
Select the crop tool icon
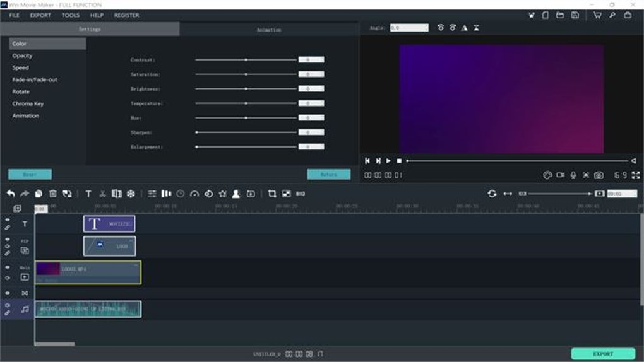[x=272, y=194]
